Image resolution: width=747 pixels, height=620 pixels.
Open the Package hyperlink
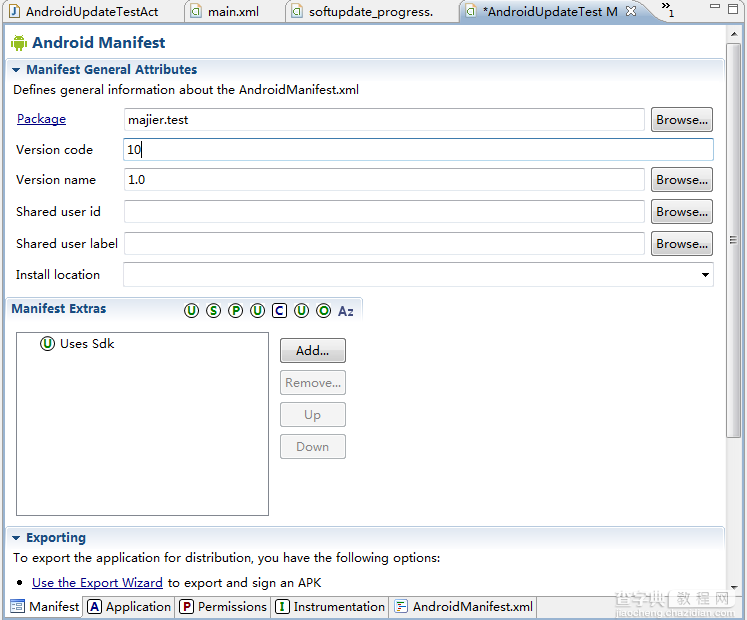[x=41, y=119]
